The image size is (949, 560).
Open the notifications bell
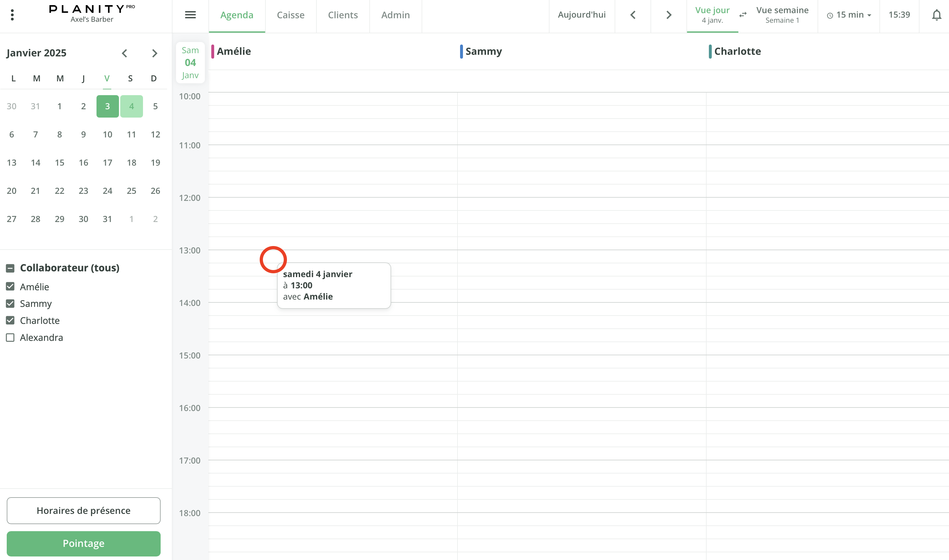pyautogui.click(x=936, y=15)
